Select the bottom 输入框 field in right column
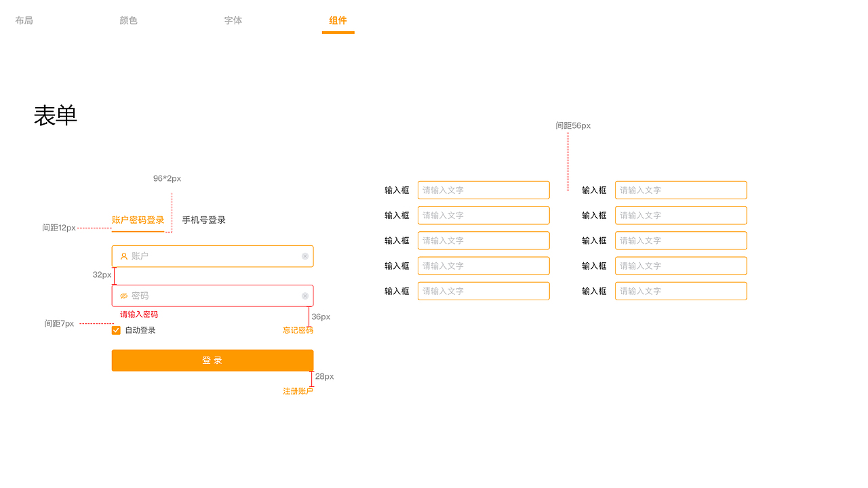This screenshot has height=488, width=868. 681,291
